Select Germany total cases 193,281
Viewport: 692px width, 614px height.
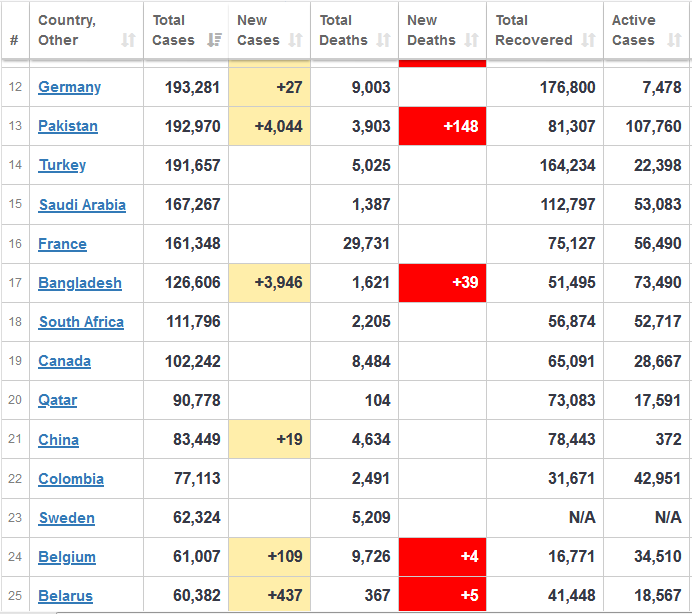coord(192,87)
